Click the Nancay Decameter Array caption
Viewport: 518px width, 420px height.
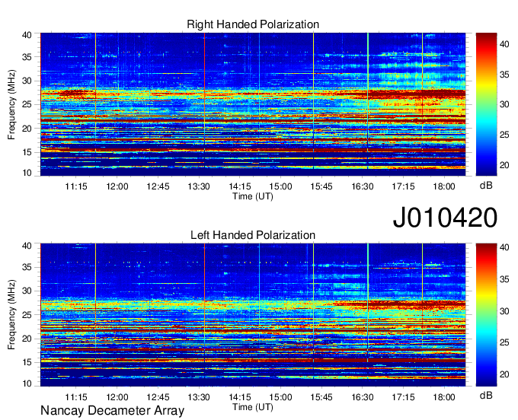click(x=112, y=411)
